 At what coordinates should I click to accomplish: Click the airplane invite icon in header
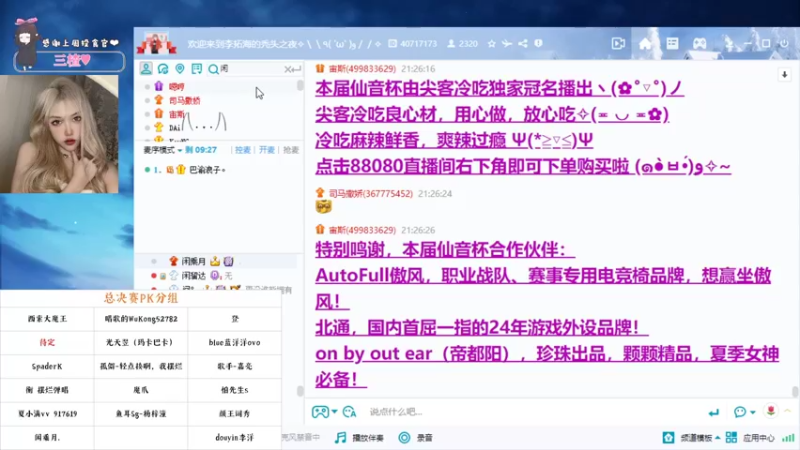pyautogui.click(x=507, y=44)
